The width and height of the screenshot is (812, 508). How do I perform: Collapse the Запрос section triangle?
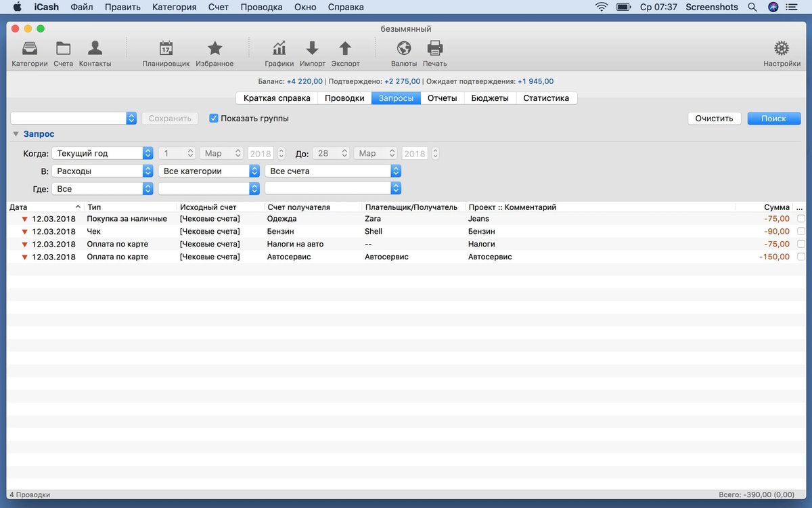[x=16, y=134]
